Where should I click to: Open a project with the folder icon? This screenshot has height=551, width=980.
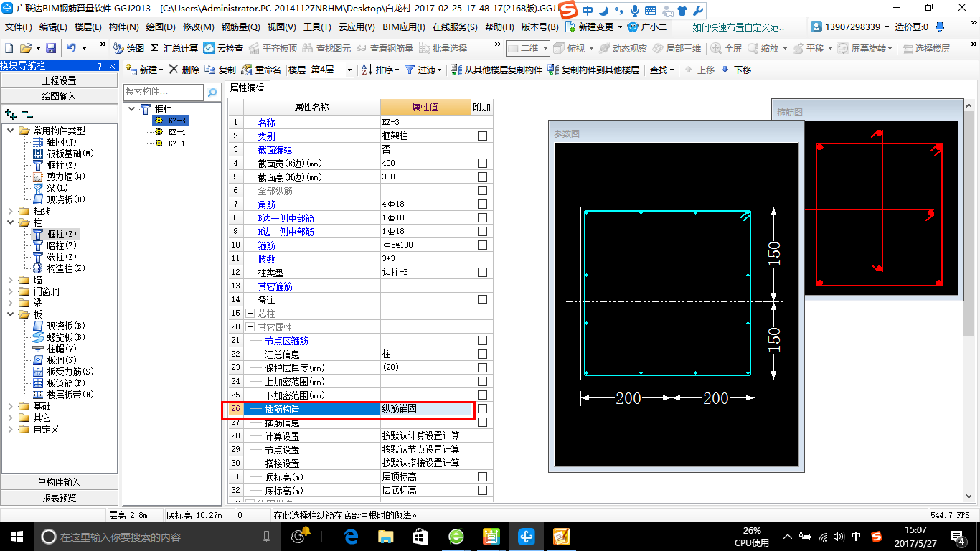[25, 48]
